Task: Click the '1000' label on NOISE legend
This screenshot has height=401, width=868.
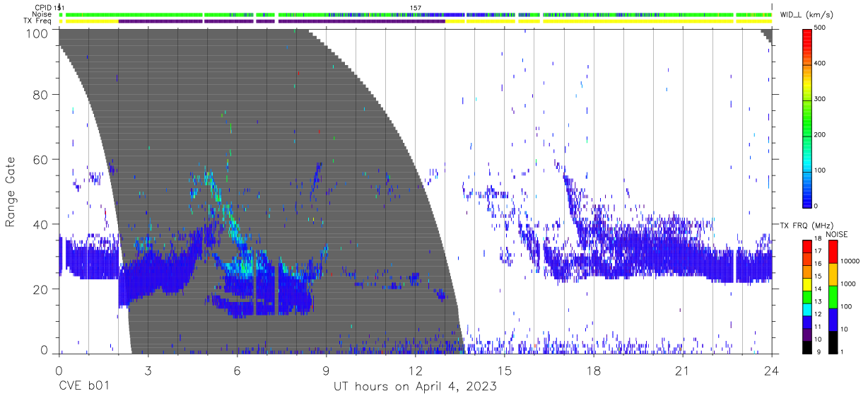Action: [847, 284]
